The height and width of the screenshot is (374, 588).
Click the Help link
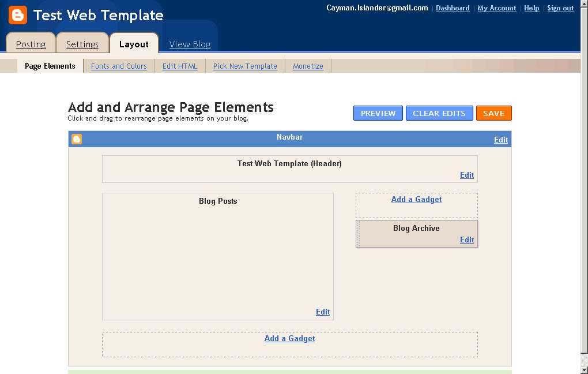click(x=532, y=8)
